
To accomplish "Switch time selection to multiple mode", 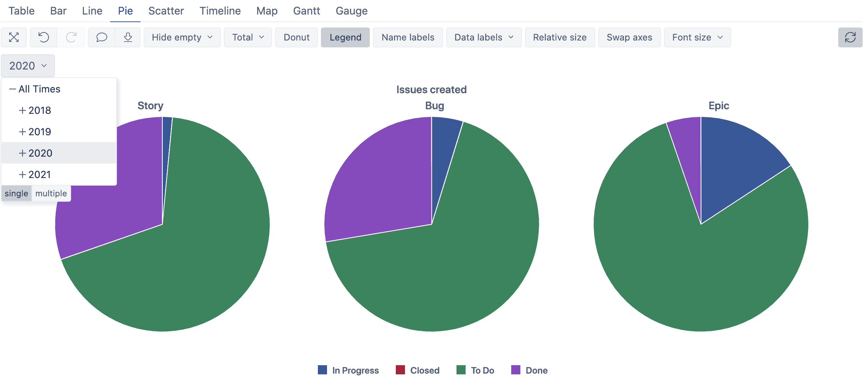I will pyautogui.click(x=50, y=193).
